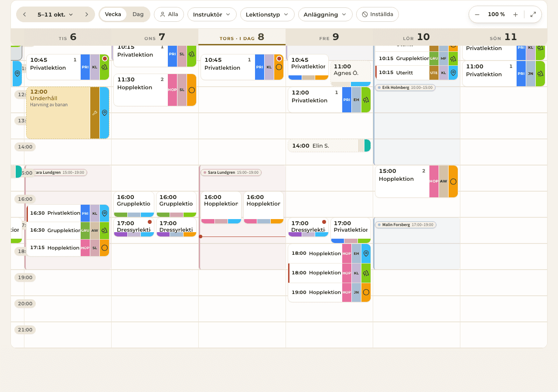Open Erik Holmberg 10:00–15:00 availability chip

pyautogui.click(x=405, y=88)
